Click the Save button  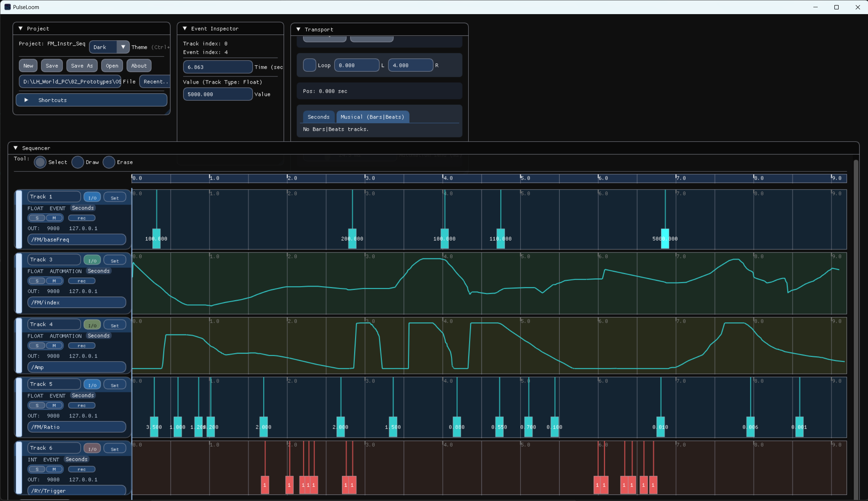(x=52, y=66)
